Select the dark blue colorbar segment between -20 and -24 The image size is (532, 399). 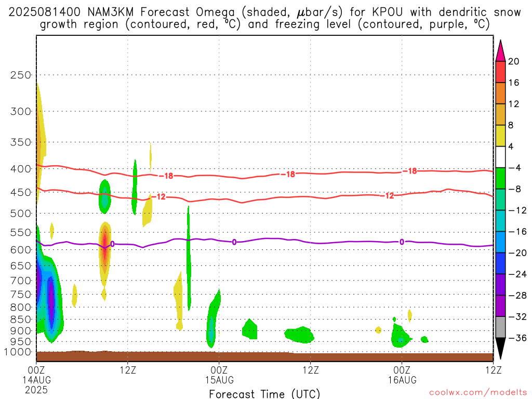pyautogui.click(x=500, y=263)
